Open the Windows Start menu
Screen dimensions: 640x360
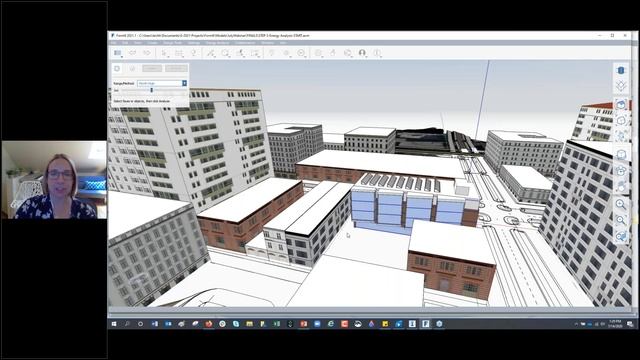coord(114,324)
